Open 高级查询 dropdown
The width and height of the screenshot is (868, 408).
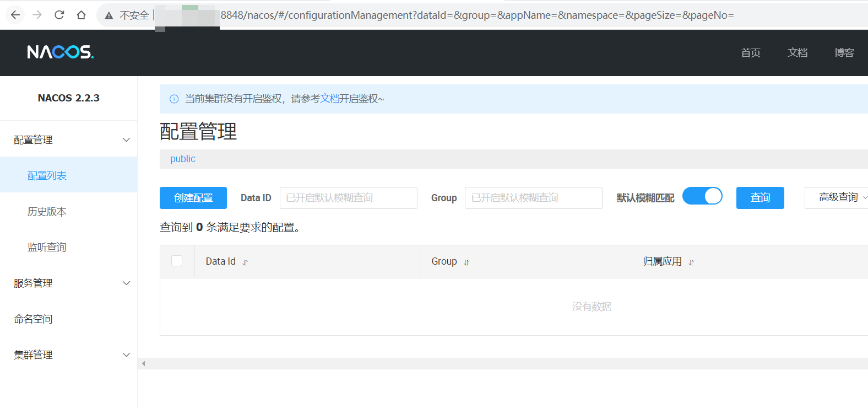tap(838, 197)
